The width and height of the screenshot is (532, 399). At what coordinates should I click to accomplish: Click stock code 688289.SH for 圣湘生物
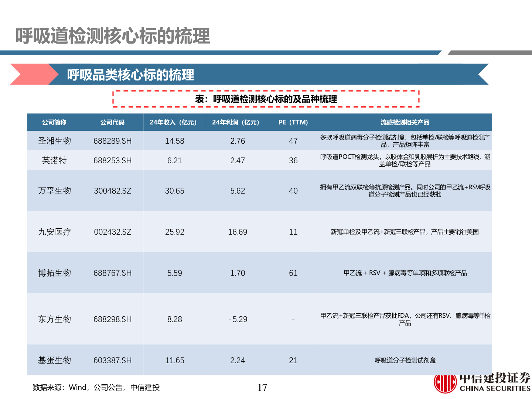[112, 141]
